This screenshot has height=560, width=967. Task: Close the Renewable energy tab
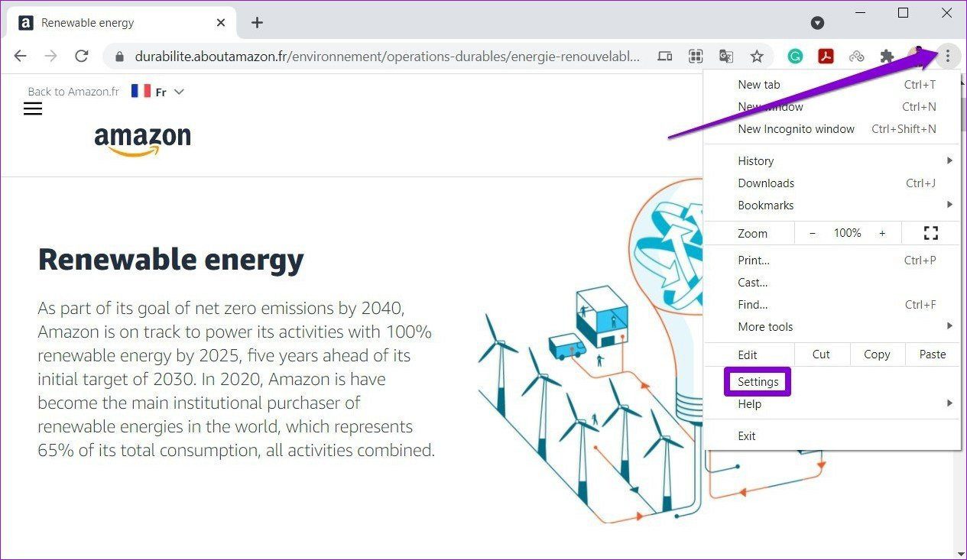(221, 23)
